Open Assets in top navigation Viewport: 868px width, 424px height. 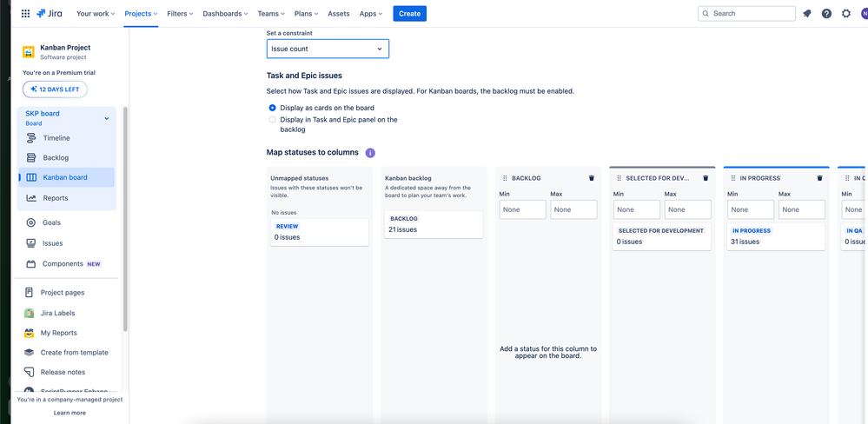(339, 14)
